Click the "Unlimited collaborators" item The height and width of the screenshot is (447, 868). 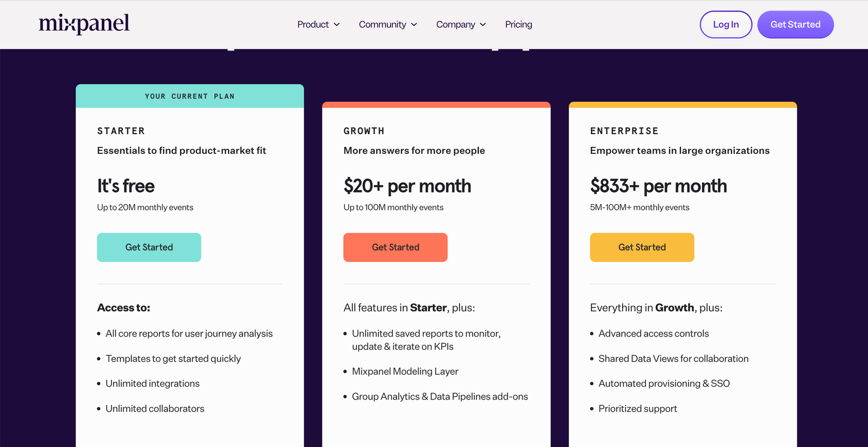(x=155, y=408)
